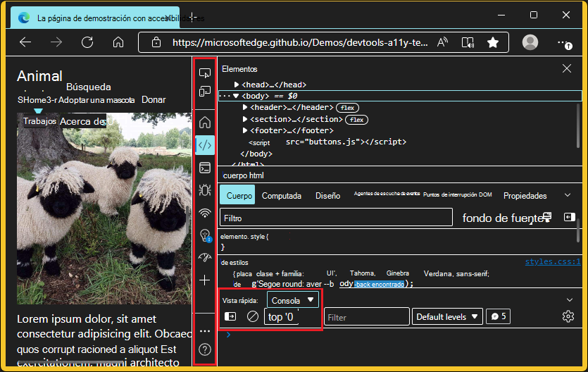Viewport: 588px width, 372px height.
Task: Open the styles.css:1 source link
Action: point(553,262)
